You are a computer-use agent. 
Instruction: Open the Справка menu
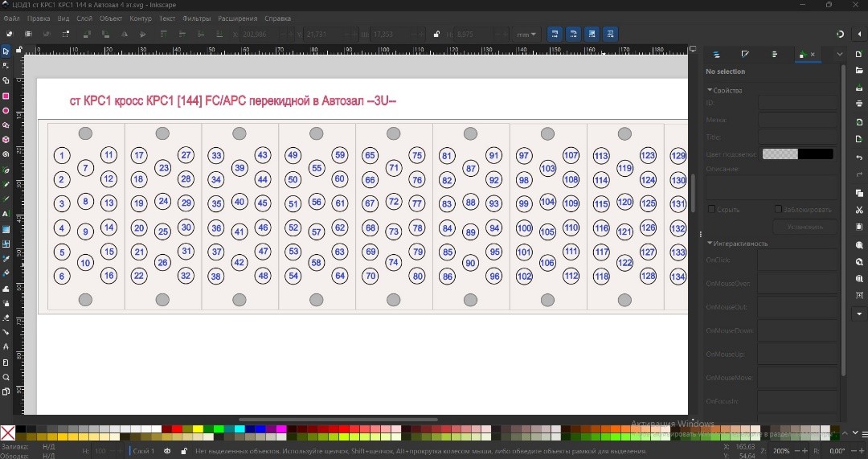coord(277,18)
